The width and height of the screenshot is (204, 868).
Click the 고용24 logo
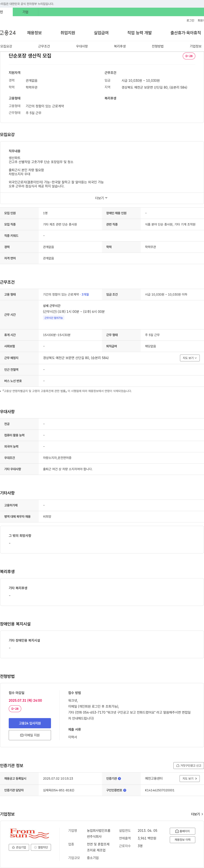pyautogui.click(x=8, y=33)
